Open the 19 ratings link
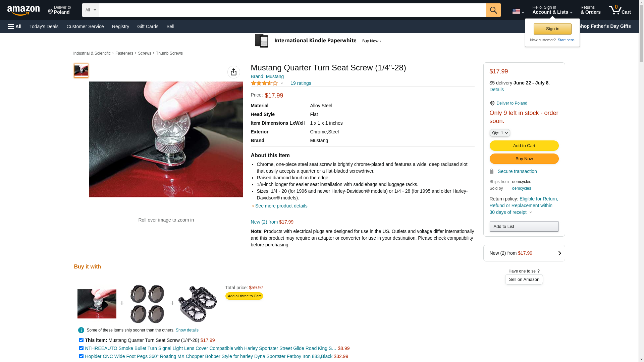This screenshot has width=644, height=362. pyautogui.click(x=301, y=83)
